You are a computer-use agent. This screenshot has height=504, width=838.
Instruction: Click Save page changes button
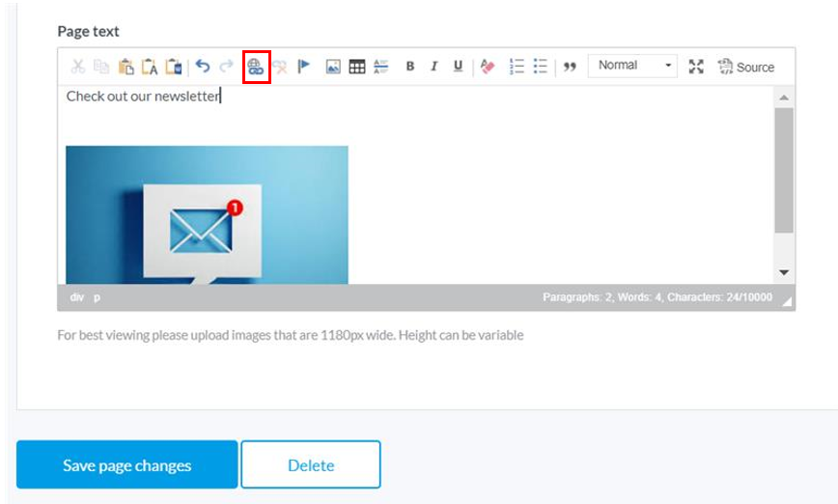(126, 464)
